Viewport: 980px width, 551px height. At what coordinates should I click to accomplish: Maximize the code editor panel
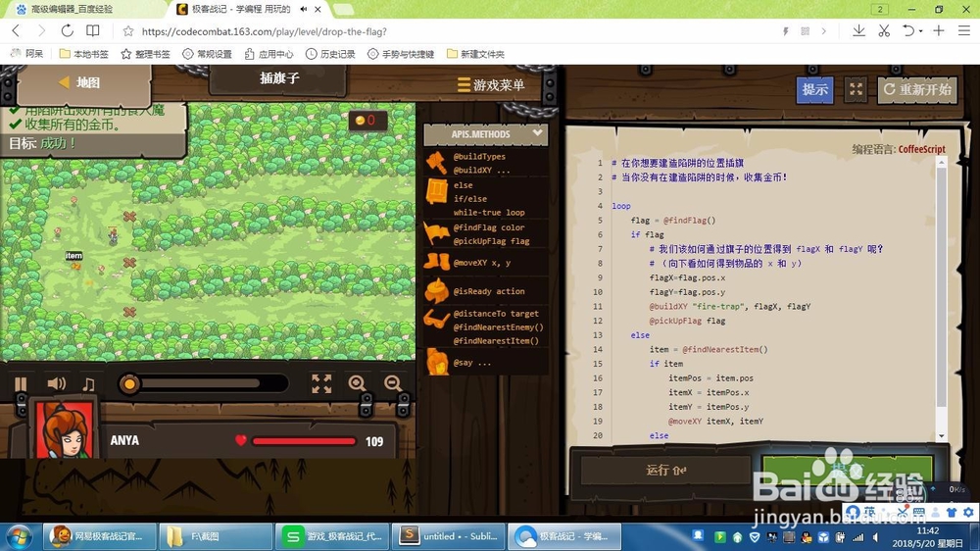(x=856, y=89)
